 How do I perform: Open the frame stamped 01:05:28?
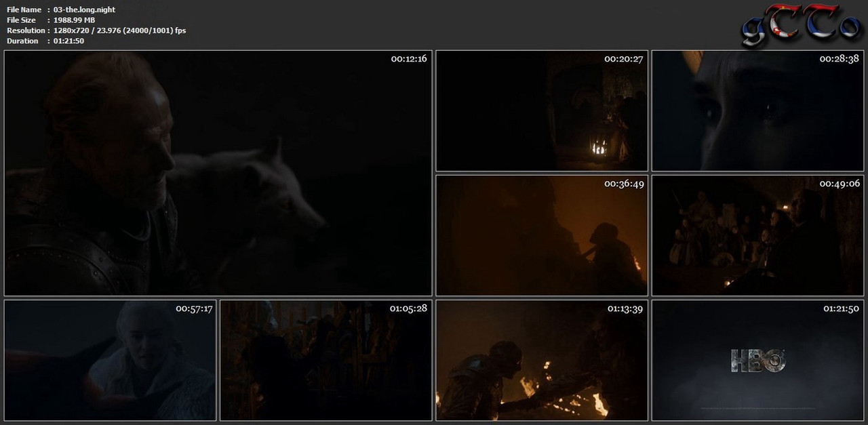326,361
